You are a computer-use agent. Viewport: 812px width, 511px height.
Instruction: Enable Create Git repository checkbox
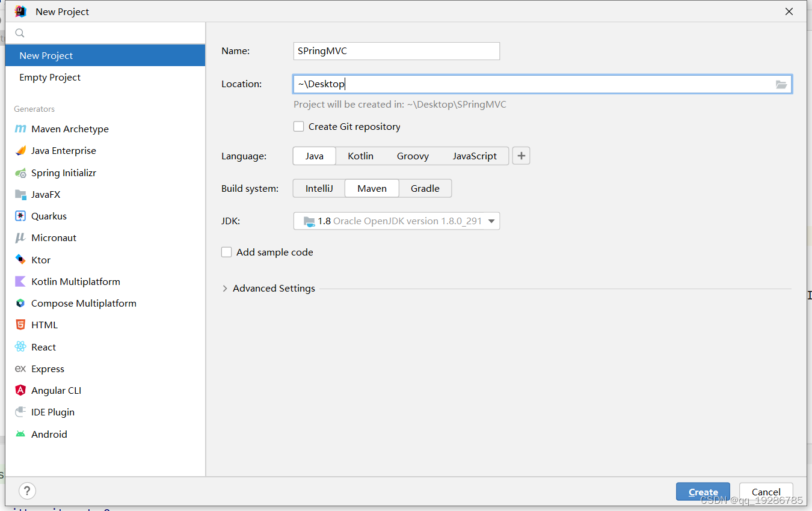[x=298, y=126]
